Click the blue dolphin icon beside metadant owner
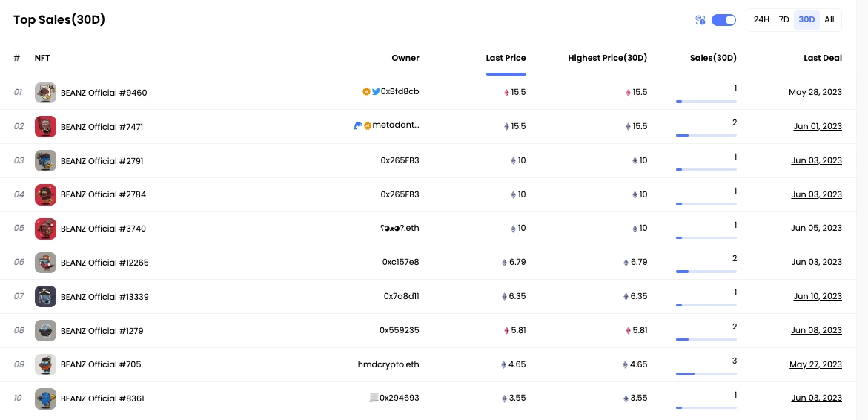The width and height of the screenshot is (868, 420). (x=358, y=126)
